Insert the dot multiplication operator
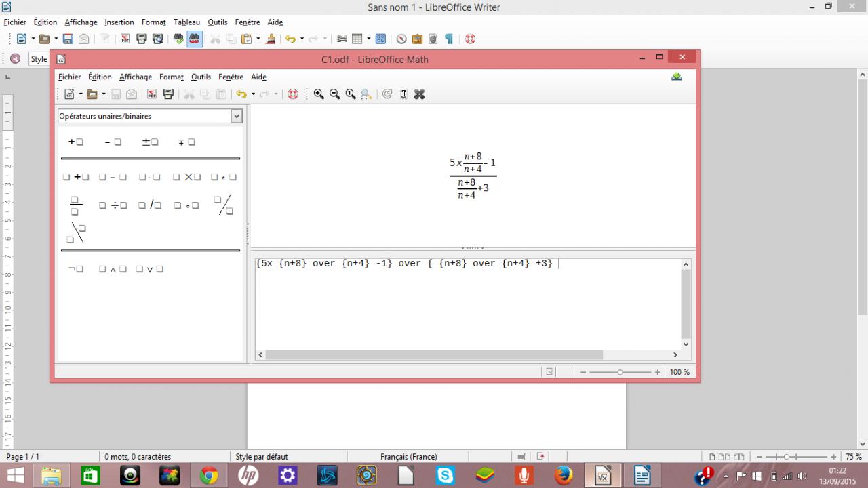 [x=149, y=177]
